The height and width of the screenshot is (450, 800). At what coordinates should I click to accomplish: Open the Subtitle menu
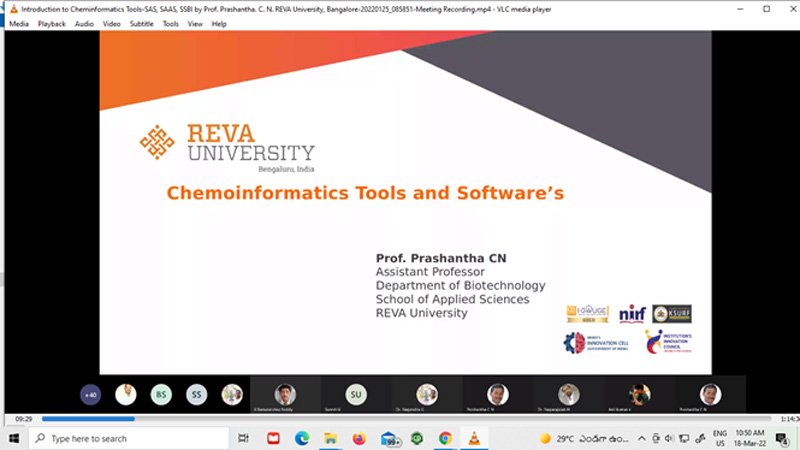(141, 24)
